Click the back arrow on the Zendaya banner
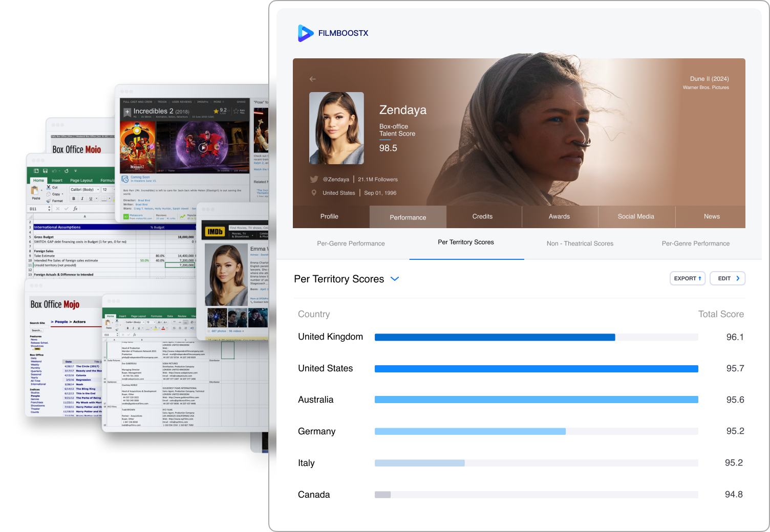 pyautogui.click(x=312, y=79)
